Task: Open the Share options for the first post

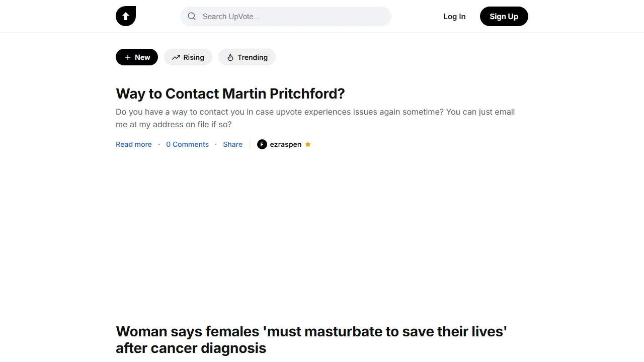Action: [x=232, y=144]
